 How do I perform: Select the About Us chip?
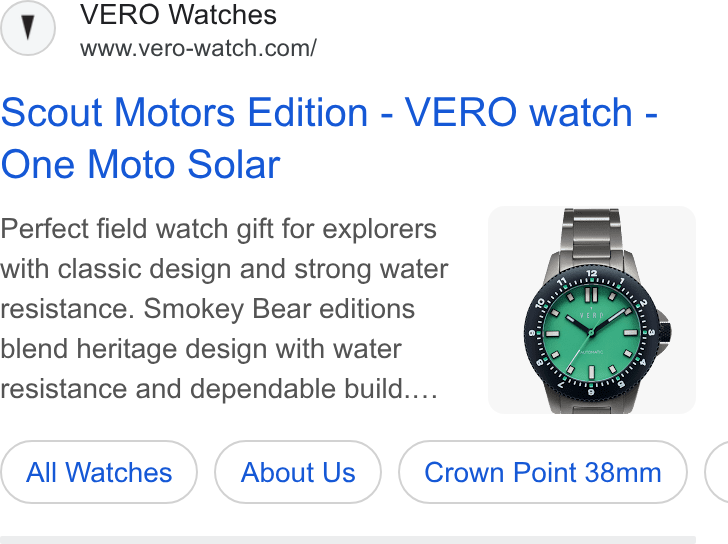298,472
